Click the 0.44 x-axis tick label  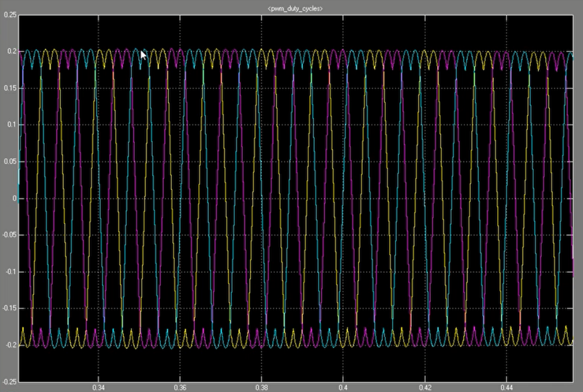point(507,387)
